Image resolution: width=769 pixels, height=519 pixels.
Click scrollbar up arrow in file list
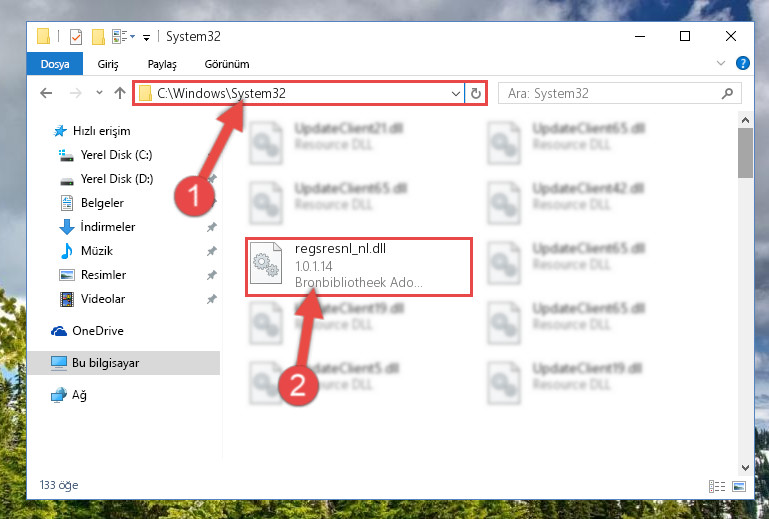click(745, 120)
